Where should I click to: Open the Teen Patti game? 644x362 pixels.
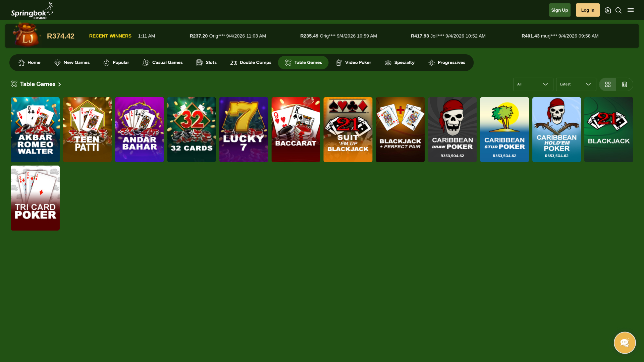click(x=87, y=130)
